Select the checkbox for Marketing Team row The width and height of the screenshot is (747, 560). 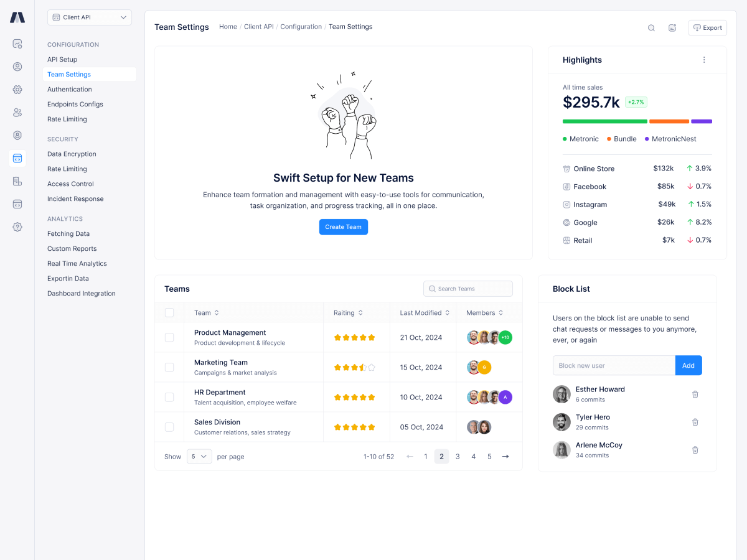coord(169,367)
